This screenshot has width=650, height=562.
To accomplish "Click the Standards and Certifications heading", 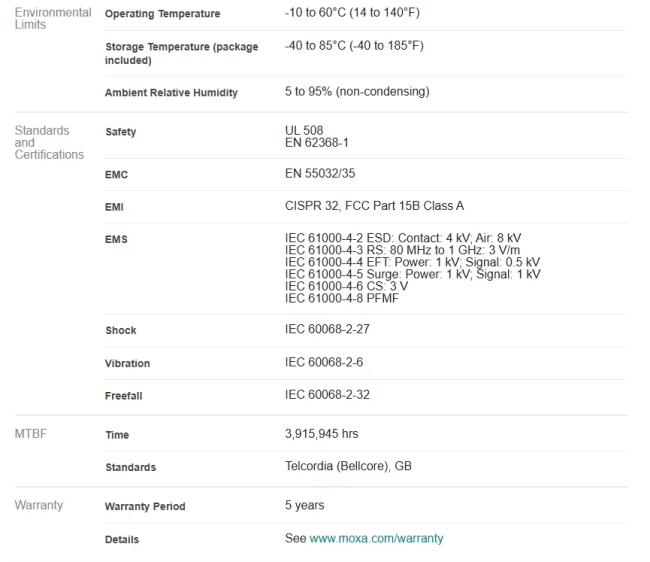I will [49, 143].
